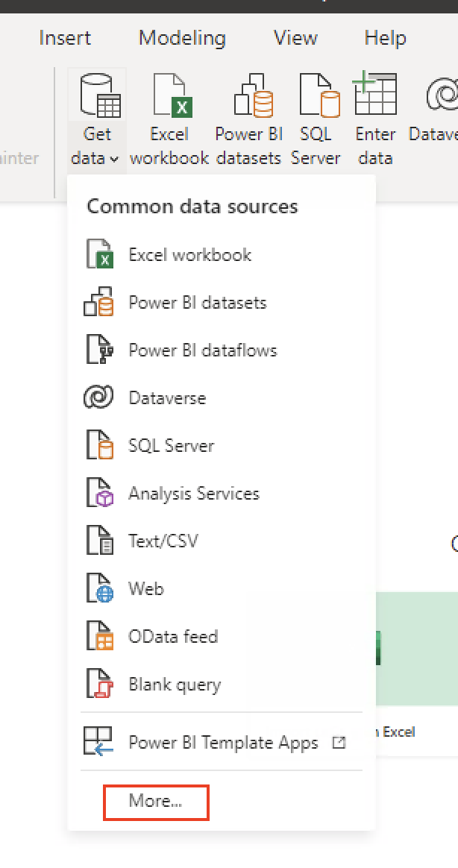The height and width of the screenshot is (868, 458).
Task: Pick the OData feed icon
Action: [98, 637]
